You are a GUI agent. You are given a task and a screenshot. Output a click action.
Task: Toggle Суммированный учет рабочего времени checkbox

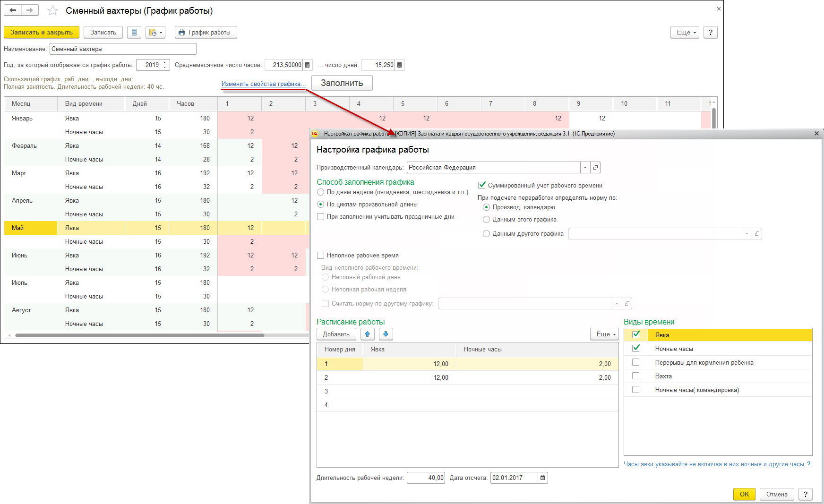482,186
